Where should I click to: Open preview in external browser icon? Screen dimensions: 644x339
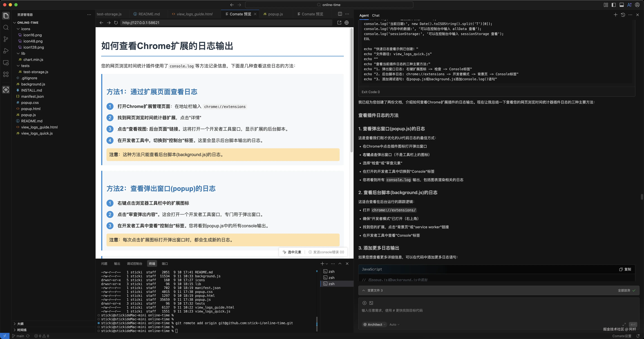pos(339,23)
